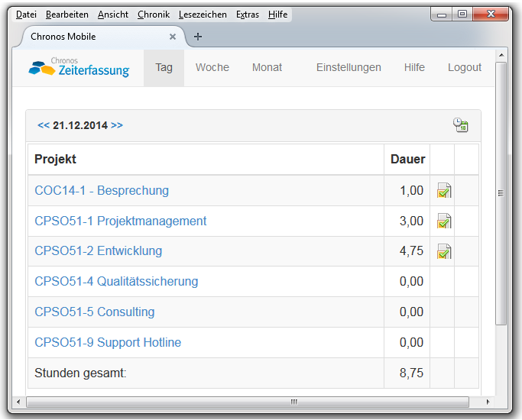Click the Chronos Zeiterfassung logo
The image size is (522, 420).
[79, 67]
